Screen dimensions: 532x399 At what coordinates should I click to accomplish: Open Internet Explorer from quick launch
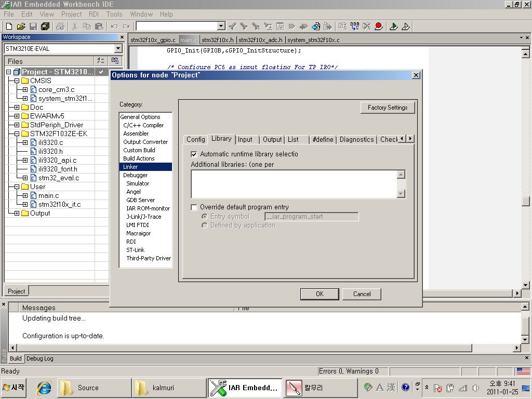(45, 388)
